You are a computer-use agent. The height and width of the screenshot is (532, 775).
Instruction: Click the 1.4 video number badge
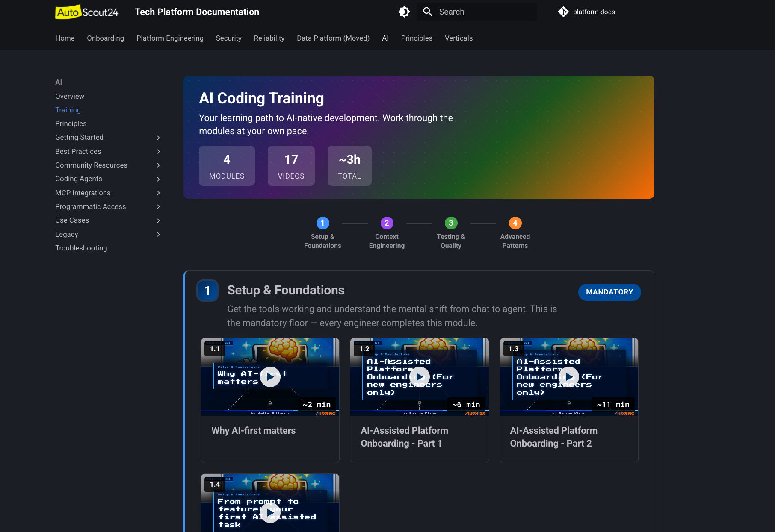click(x=215, y=484)
